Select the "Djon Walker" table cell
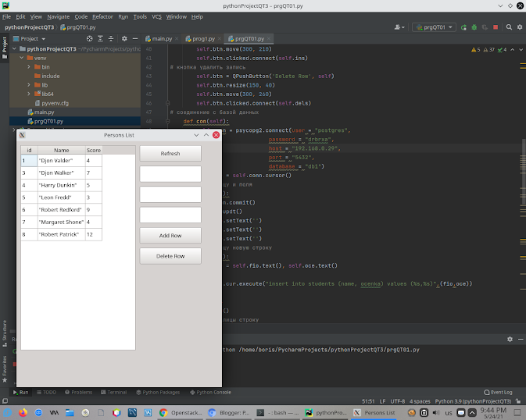The image size is (526, 420). pos(62,173)
